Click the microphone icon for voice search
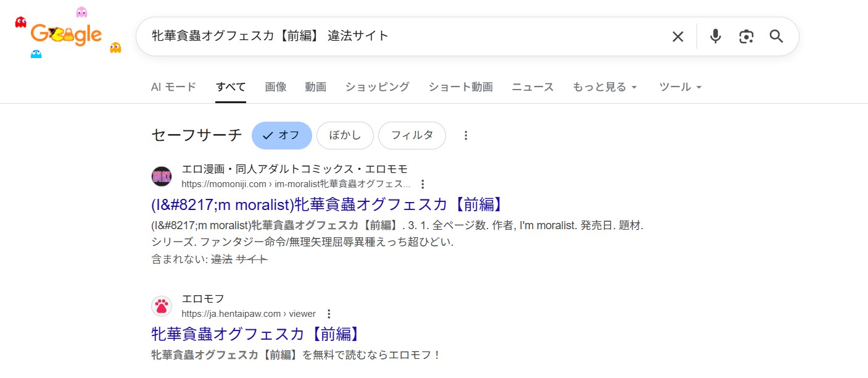Viewport: 868px width, 378px height. (x=715, y=36)
